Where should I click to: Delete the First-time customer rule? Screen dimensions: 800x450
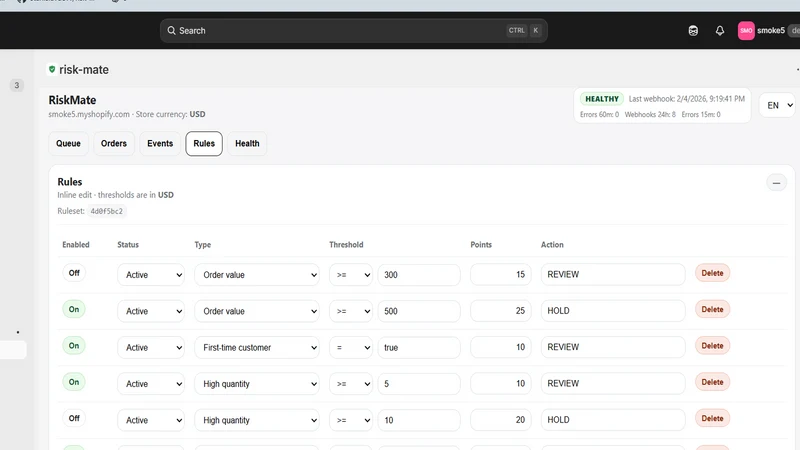(712, 345)
